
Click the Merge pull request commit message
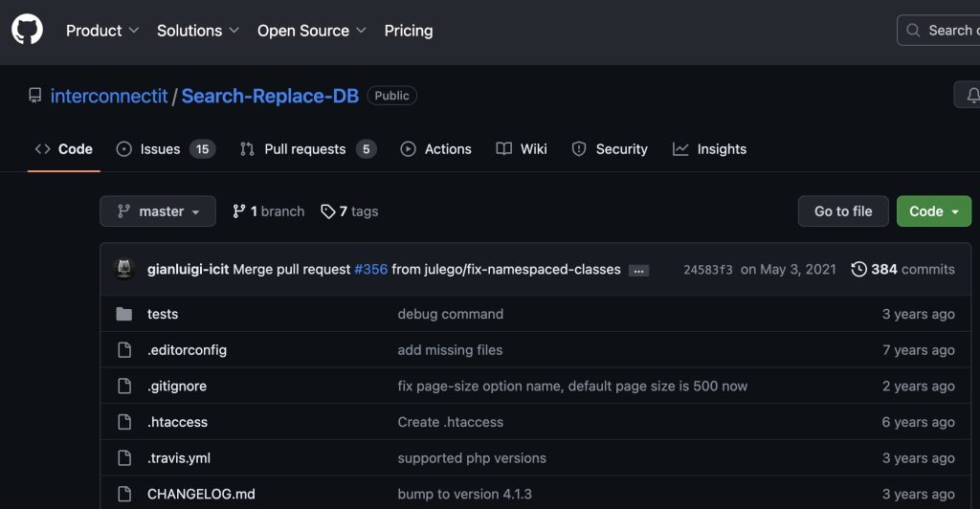tap(291, 269)
